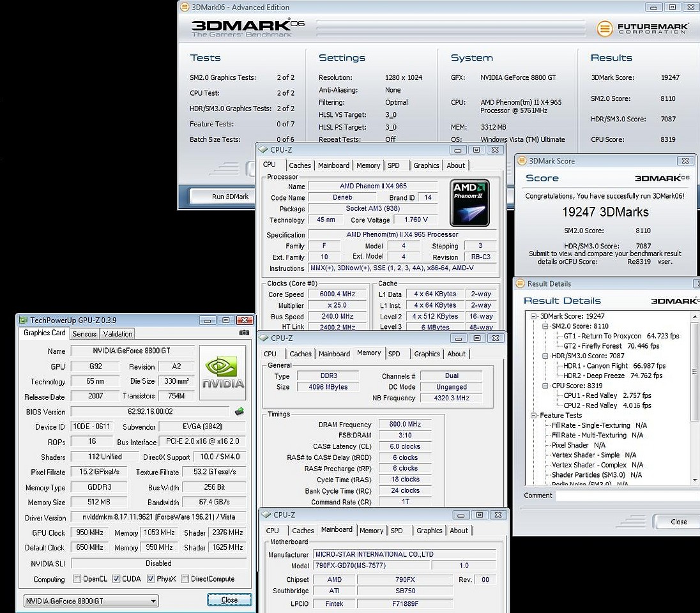
Task: Click the title icon of the CPU-Z window showing the processor
Action: [x=263, y=149]
